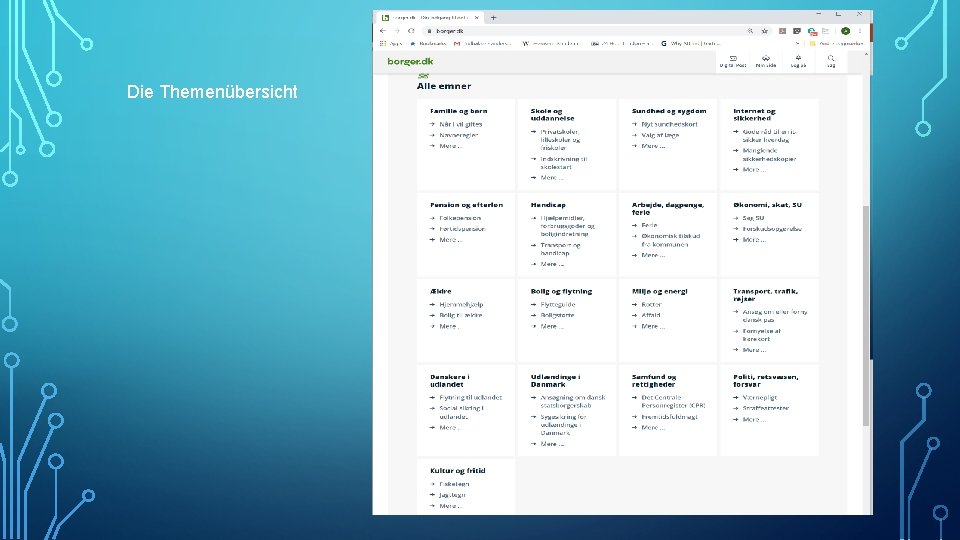The height and width of the screenshot is (540, 960).
Task: Open the Samfund og rettigheder heading
Action: pos(654,381)
